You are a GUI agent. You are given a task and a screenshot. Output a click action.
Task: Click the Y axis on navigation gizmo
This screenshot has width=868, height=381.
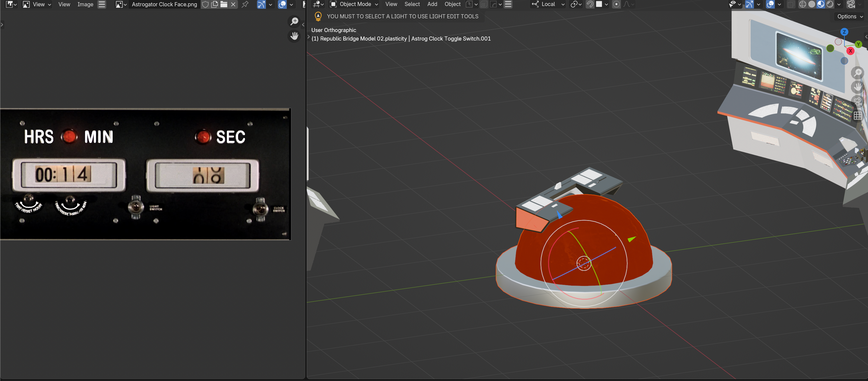859,44
